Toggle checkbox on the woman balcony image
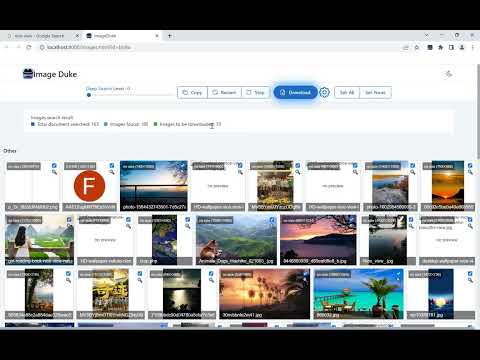 coord(69,220)
